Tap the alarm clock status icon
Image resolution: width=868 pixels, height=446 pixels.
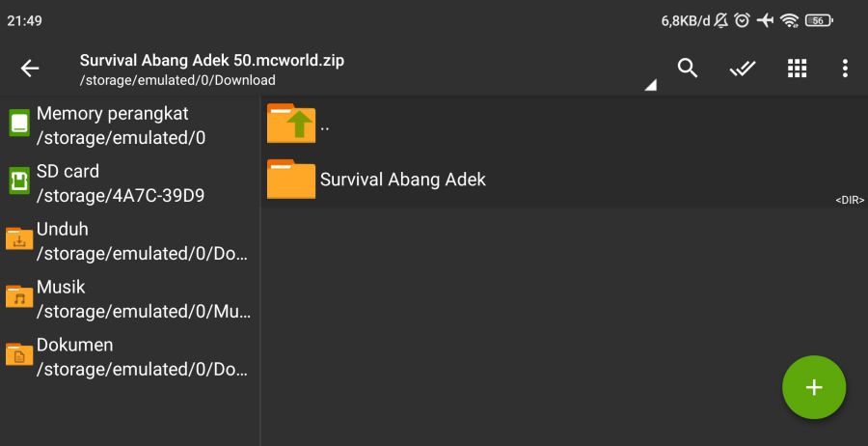pyautogui.click(x=742, y=21)
